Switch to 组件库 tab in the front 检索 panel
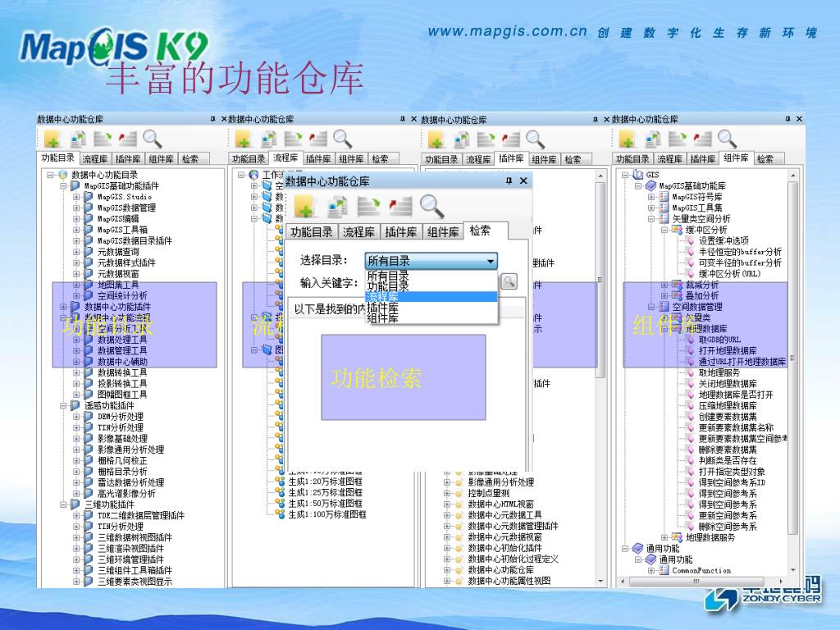840x630 pixels. click(x=443, y=232)
